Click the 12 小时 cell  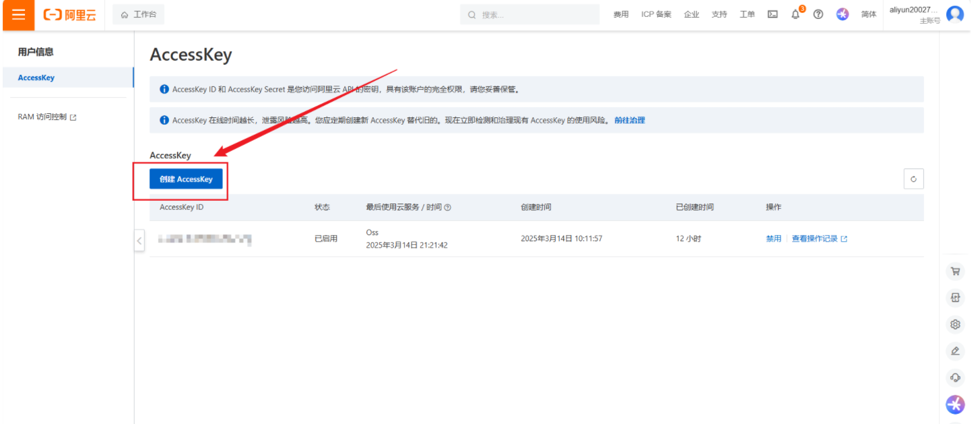coord(688,239)
